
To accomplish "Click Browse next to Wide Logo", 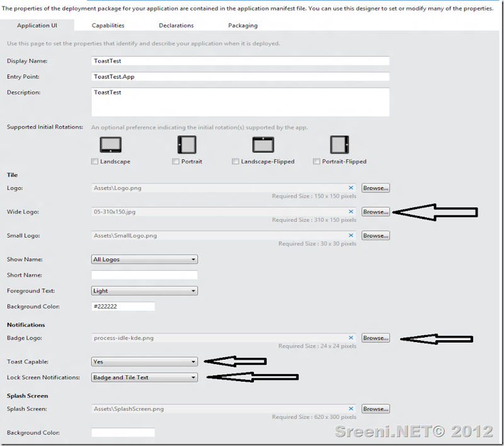I will click(x=375, y=212).
